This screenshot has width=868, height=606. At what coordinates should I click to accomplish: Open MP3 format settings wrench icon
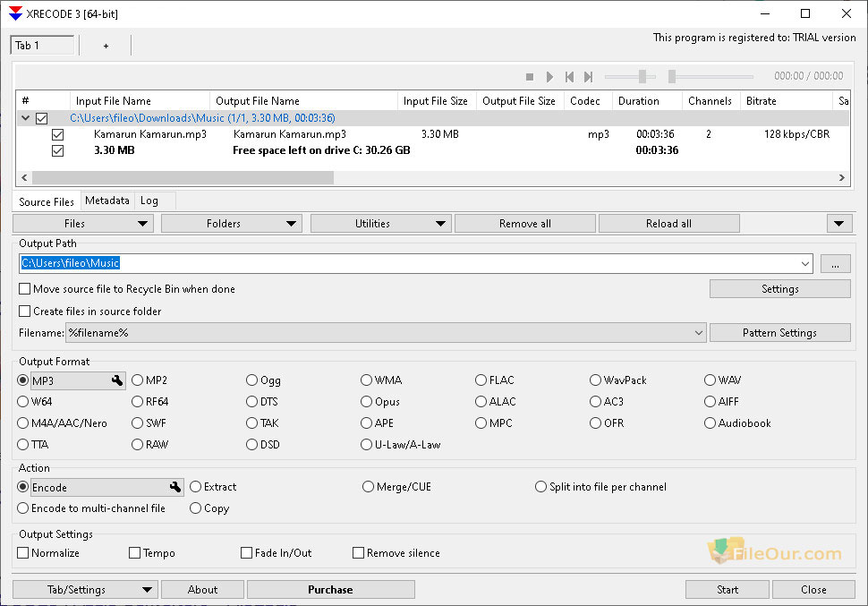[x=117, y=380]
